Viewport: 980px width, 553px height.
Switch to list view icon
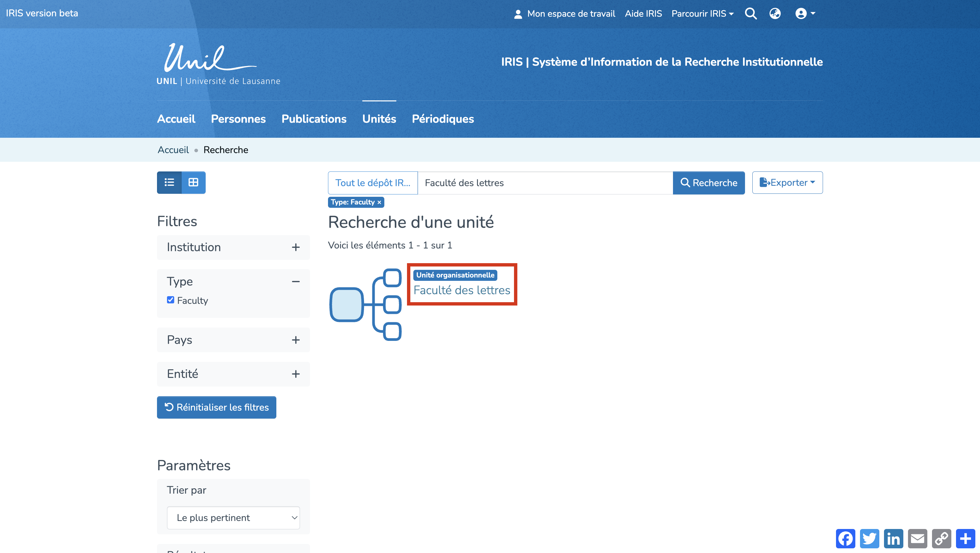click(169, 183)
